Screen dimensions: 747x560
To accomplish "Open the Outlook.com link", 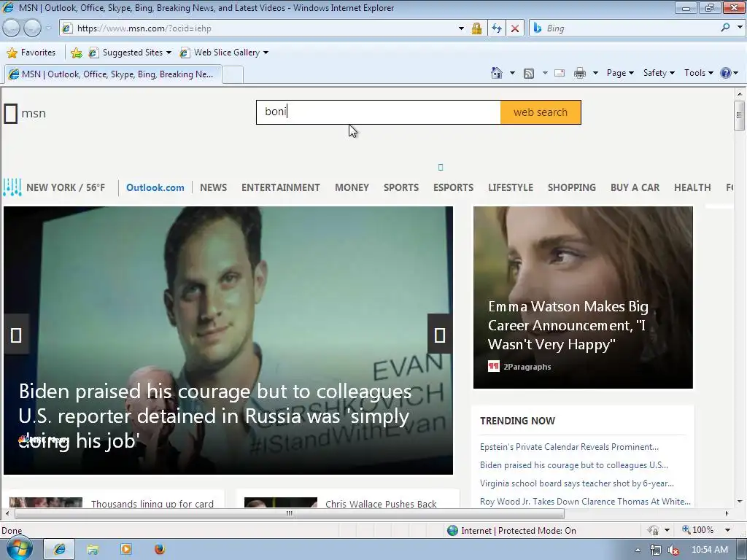I will pos(155,187).
